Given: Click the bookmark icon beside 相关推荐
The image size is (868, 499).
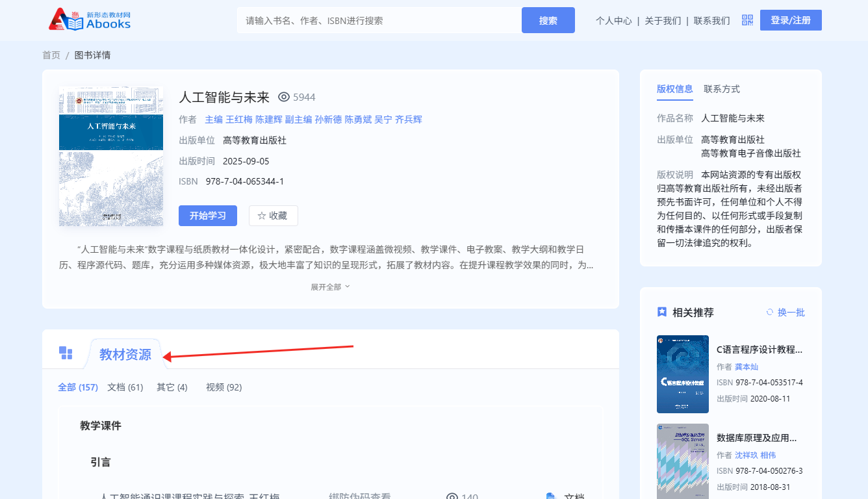Looking at the screenshot, I should click(662, 312).
